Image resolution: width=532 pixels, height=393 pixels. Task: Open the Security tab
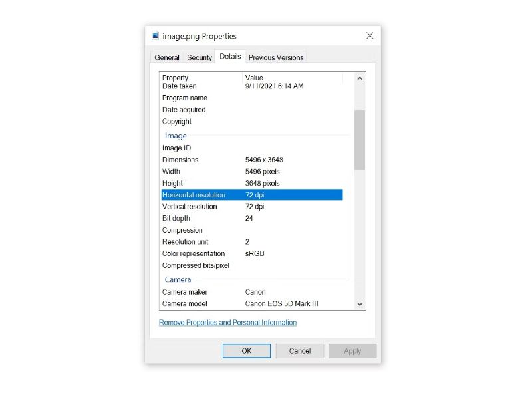199,57
